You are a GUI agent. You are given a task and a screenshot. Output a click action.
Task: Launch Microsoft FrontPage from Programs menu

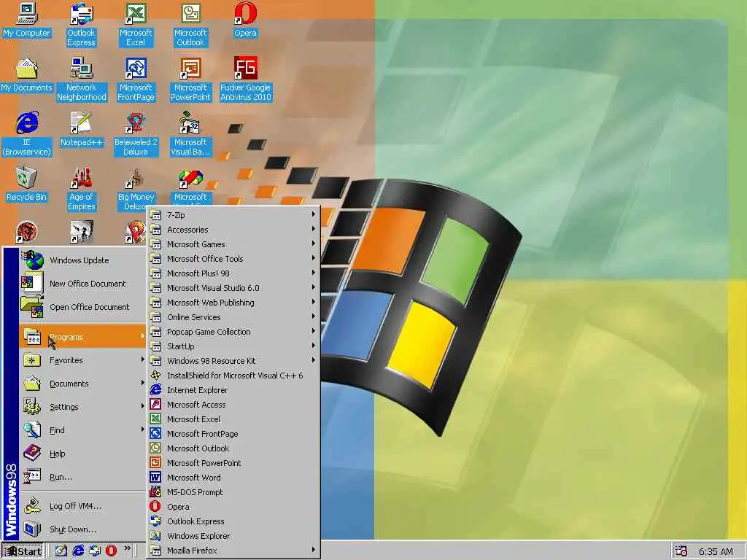tap(233, 433)
